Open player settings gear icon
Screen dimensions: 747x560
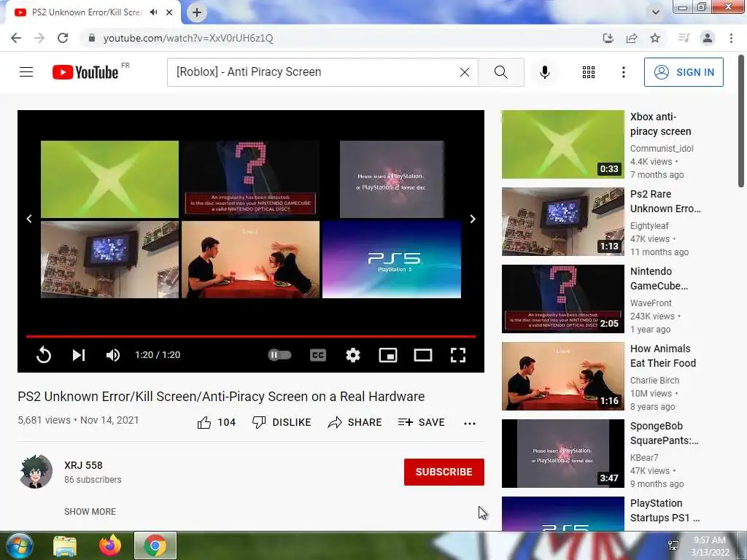(x=352, y=355)
